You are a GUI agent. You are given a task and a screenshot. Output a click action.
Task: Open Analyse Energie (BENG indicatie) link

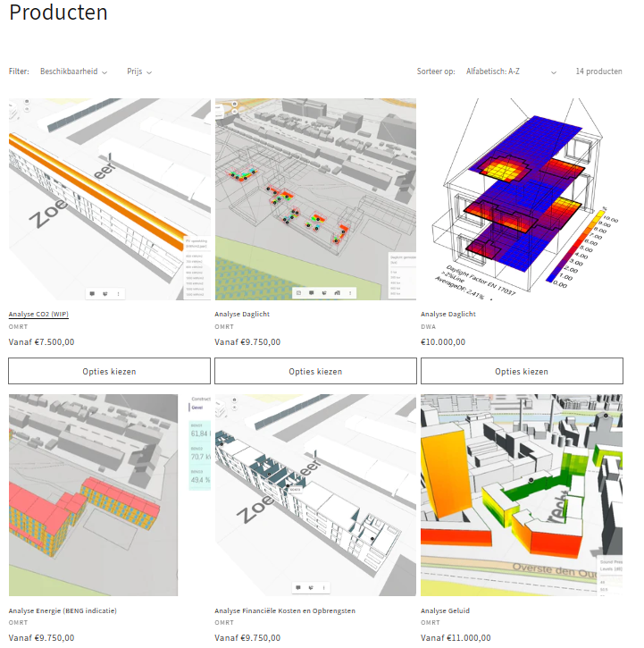click(x=63, y=611)
